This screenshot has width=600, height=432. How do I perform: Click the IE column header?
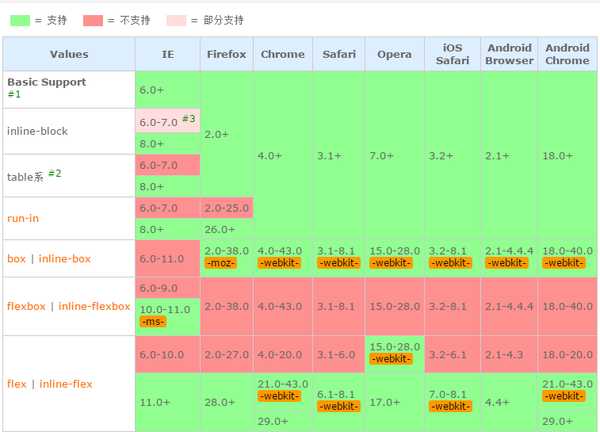click(168, 54)
